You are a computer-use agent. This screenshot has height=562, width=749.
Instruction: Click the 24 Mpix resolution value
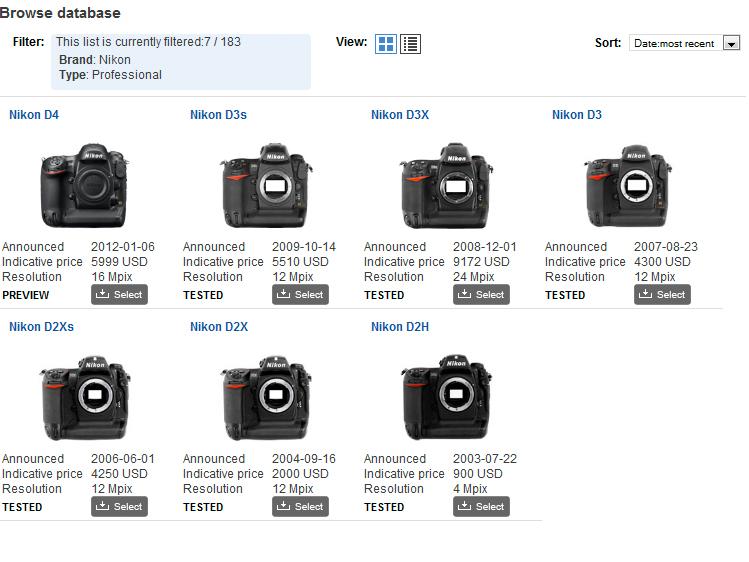473,276
